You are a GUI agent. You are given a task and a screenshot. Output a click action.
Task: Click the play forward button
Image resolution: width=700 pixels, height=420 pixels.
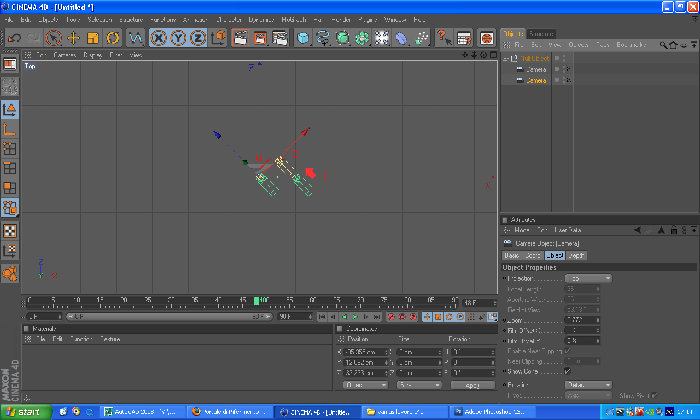[355, 316]
